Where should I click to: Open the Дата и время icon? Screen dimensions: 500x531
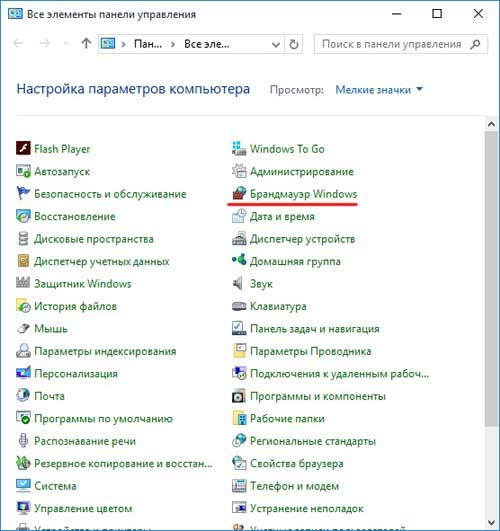click(239, 216)
